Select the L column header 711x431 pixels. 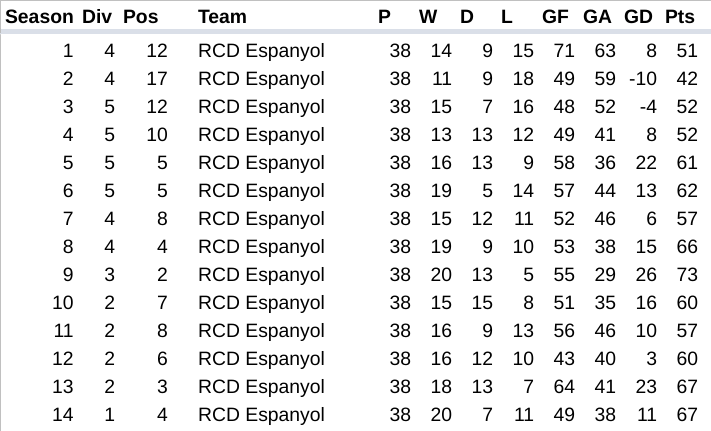point(507,17)
